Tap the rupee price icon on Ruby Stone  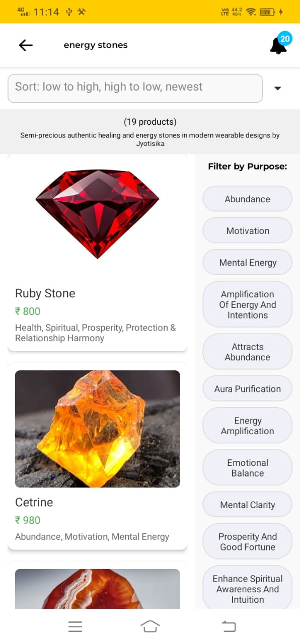(x=18, y=311)
